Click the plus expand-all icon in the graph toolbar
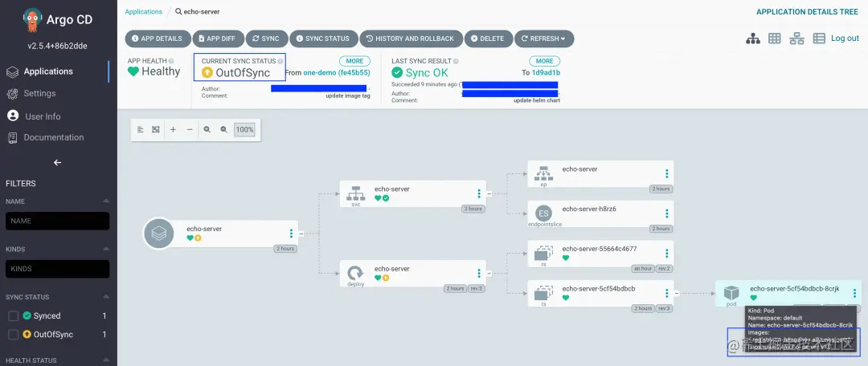The height and width of the screenshot is (366, 868). [x=174, y=129]
